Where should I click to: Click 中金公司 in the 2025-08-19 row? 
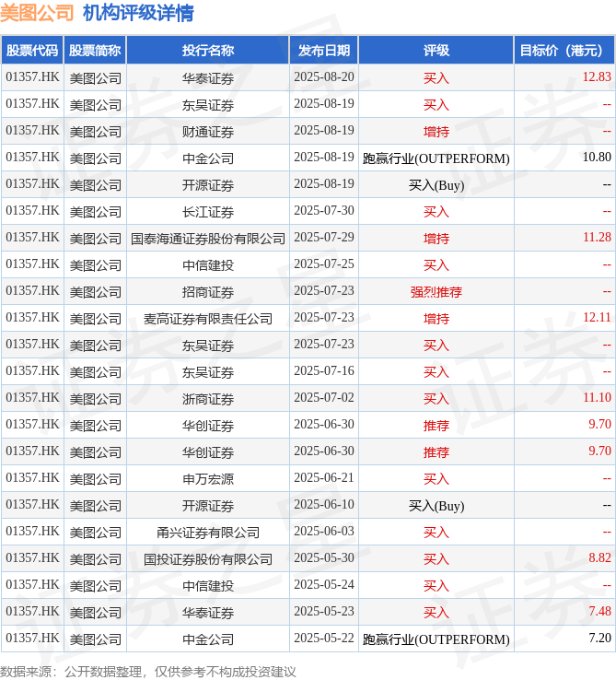pos(208,158)
